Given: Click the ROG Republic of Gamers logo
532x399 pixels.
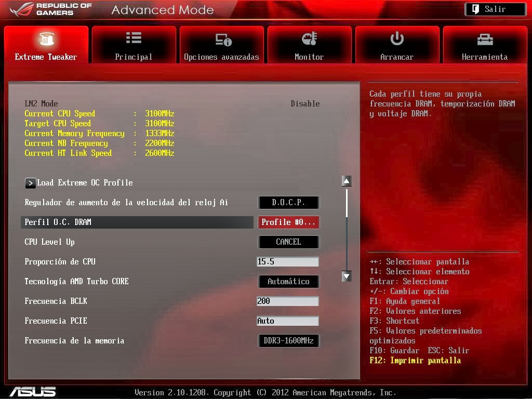Looking at the screenshot, I should [51, 9].
